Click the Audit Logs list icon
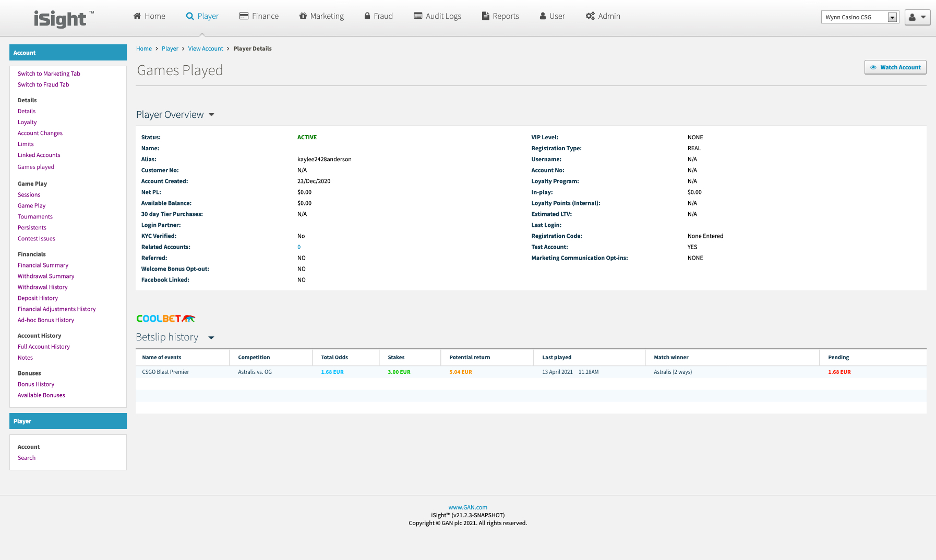Screen dimensions: 936x560 tap(418, 16)
